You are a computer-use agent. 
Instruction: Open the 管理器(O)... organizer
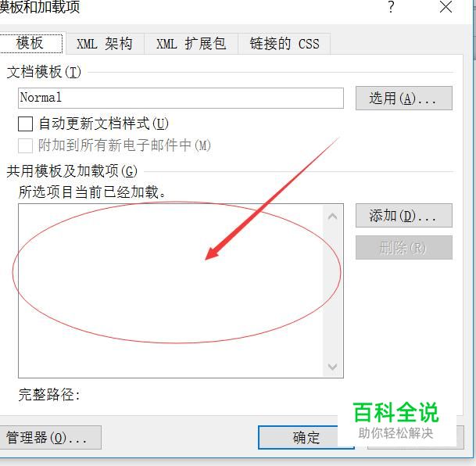pos(48,437)
